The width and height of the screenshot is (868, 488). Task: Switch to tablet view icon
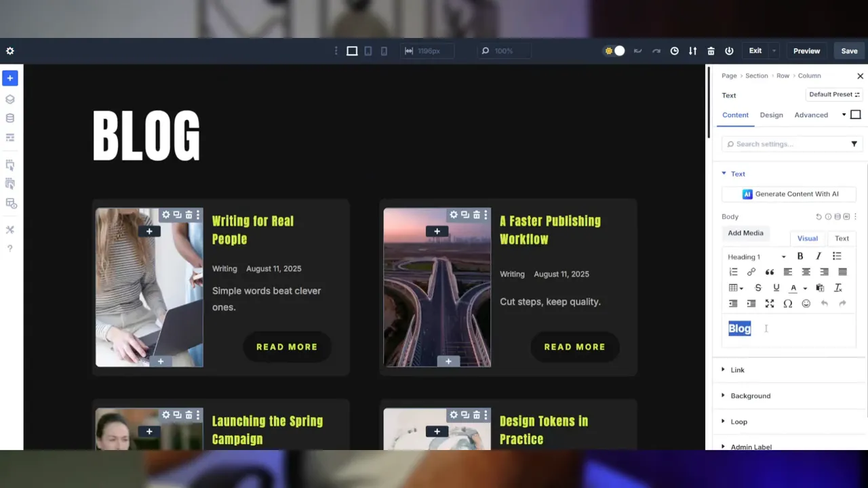pyautogui.click(x=368, y=51)
